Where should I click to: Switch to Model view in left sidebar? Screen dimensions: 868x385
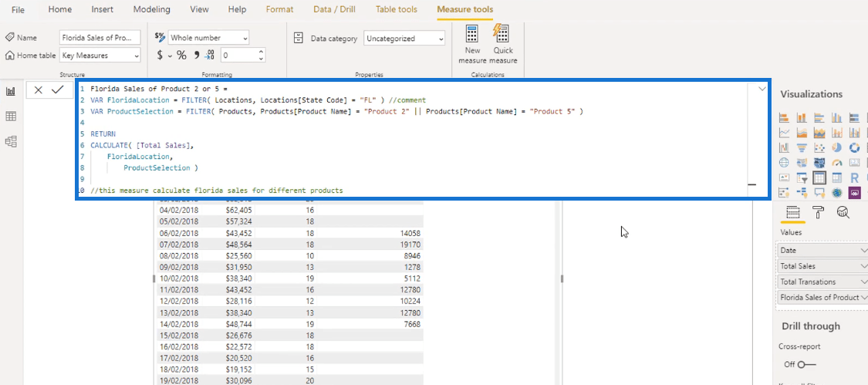pyautogui.click(x=11, y=142)
